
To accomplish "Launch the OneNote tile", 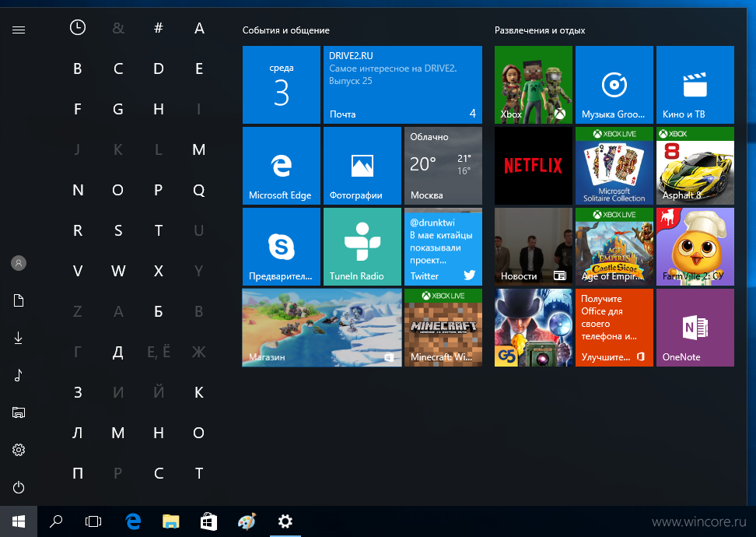I will [695, 328].
